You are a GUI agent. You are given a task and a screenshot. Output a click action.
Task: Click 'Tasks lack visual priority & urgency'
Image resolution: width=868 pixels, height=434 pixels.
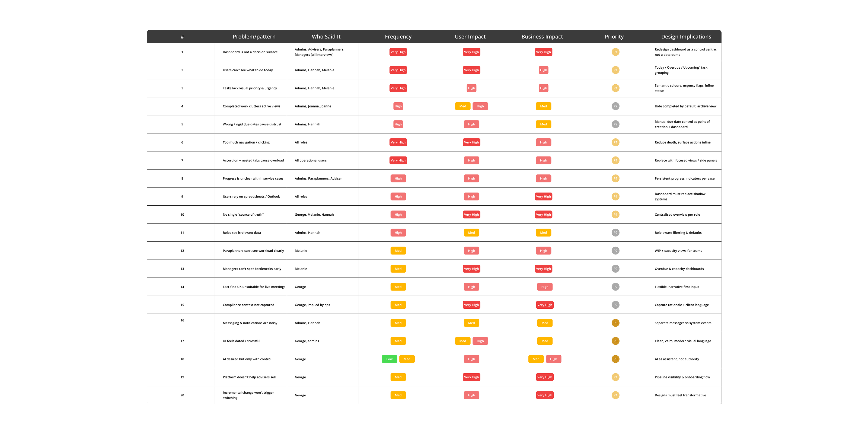250,88
